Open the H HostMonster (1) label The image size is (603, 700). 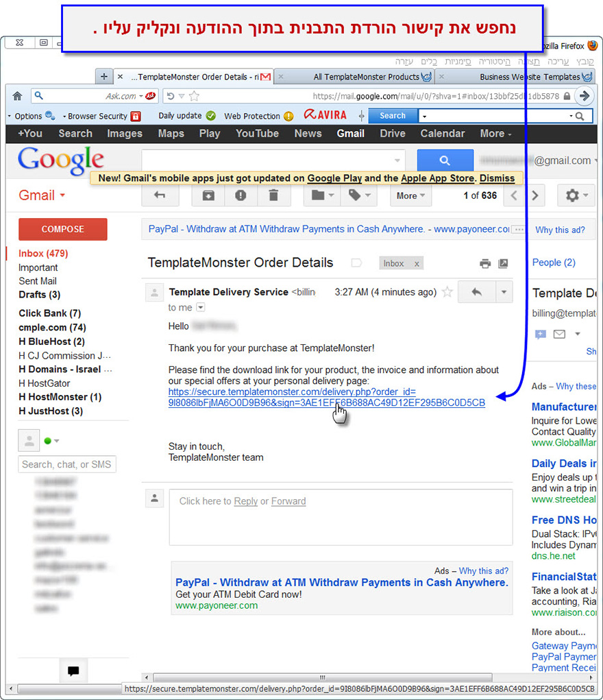[x=60, y=397]
